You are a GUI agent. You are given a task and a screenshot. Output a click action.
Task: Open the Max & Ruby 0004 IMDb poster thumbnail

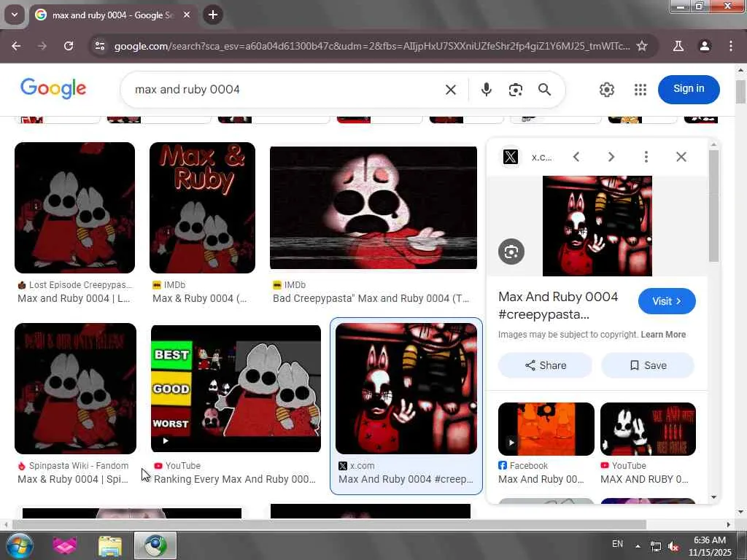pyautogui.click(x=203, y=208)
